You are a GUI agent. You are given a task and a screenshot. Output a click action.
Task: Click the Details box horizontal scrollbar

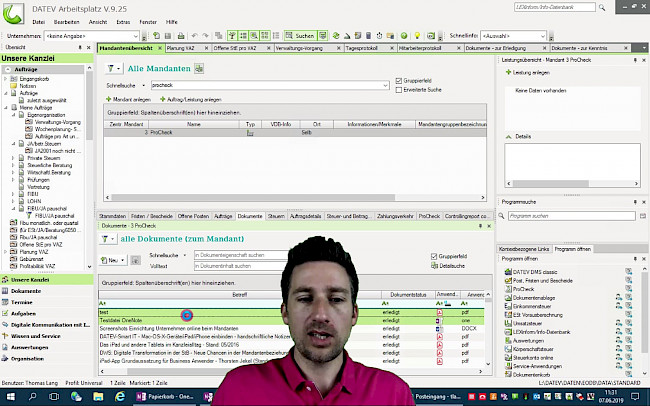point(551,183)
